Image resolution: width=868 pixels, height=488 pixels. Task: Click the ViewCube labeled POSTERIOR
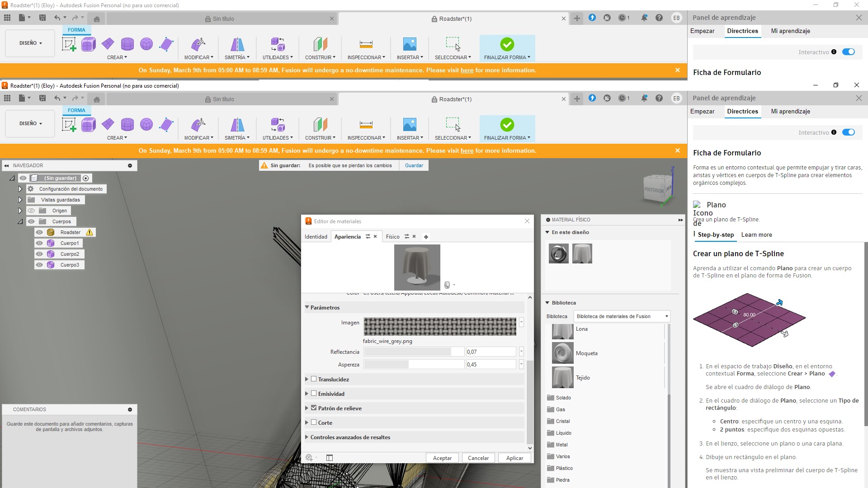click(x=655, y=189)
